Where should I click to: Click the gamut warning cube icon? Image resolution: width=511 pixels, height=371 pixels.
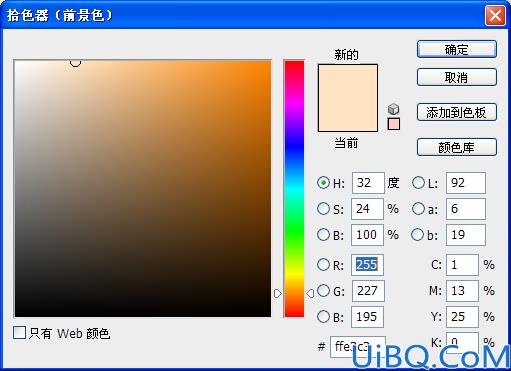pyautogui.click(x=394, y=109)
